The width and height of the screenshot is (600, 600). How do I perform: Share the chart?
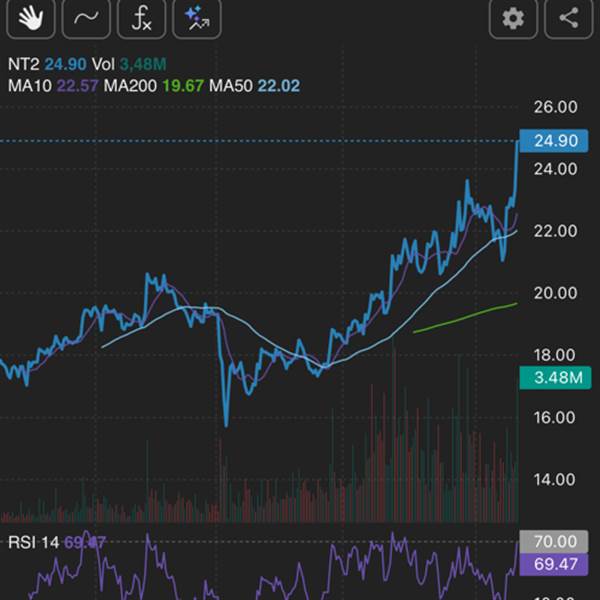pos(568,18)
